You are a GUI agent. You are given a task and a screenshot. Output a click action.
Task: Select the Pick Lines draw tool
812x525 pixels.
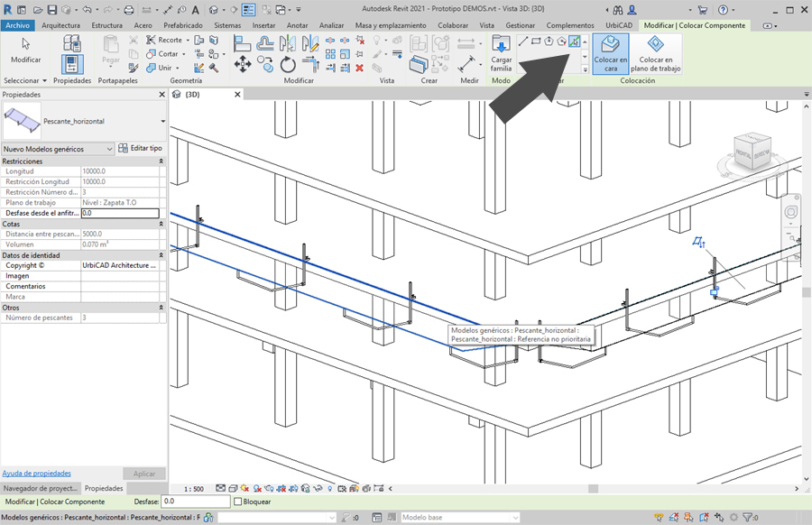pyautogui.click(x=574, y=41)
